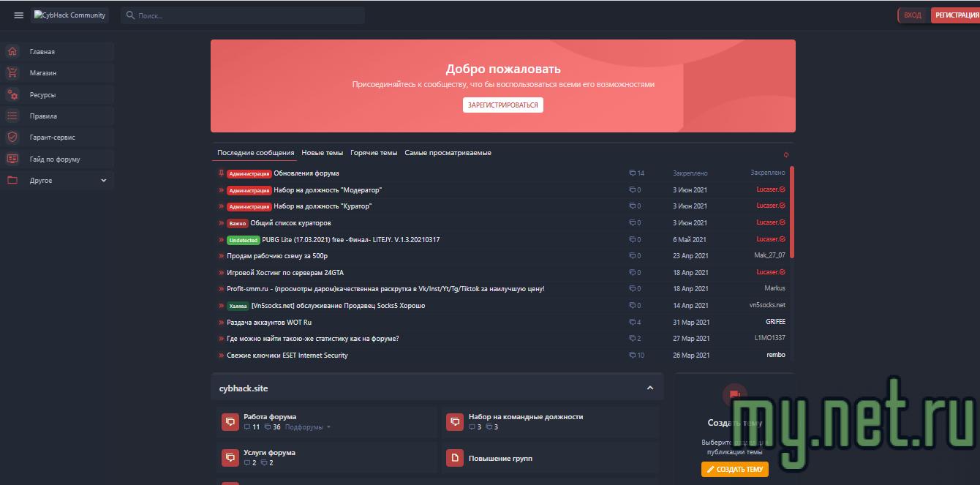Click the red scrollbar of the posts list

coord(792,212)
